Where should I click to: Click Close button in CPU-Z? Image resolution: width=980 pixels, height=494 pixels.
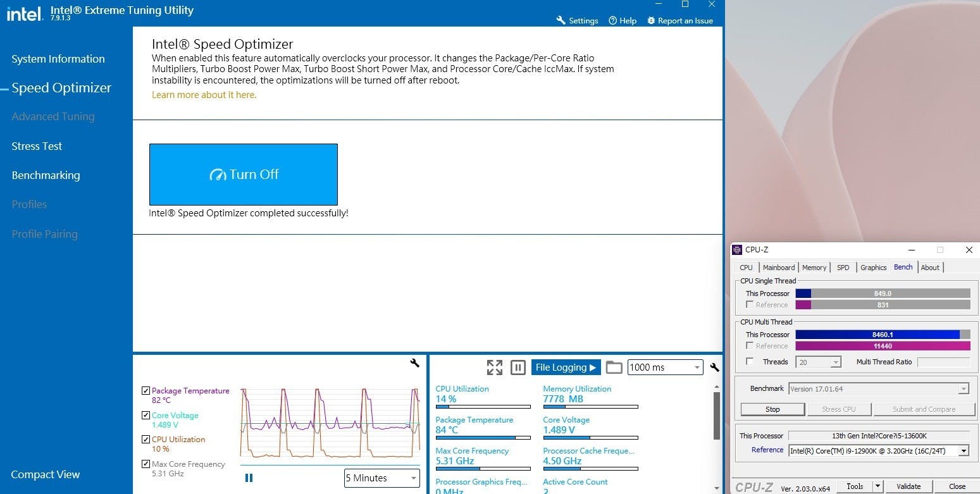pos(957,486)
